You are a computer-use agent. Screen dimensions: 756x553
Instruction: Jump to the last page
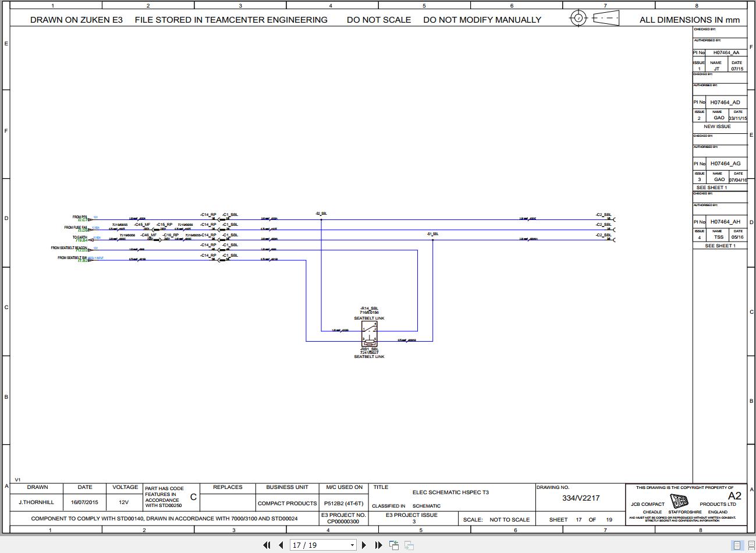378,545
